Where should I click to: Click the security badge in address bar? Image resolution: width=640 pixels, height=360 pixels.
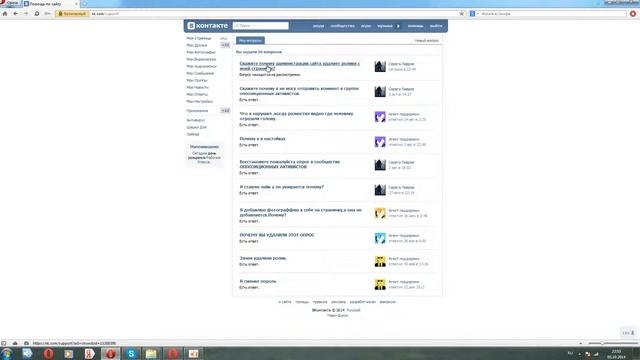point(72,13)
